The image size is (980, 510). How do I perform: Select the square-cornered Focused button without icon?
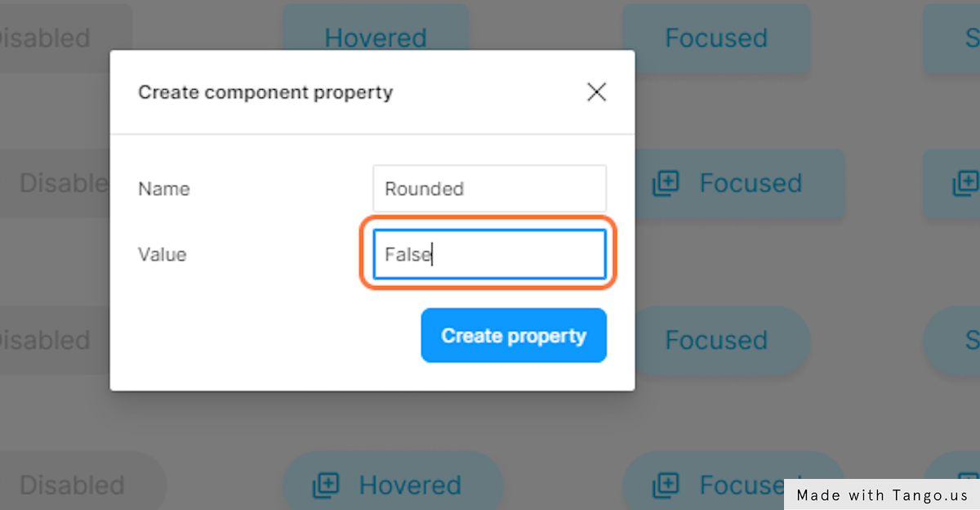[716, 38]
